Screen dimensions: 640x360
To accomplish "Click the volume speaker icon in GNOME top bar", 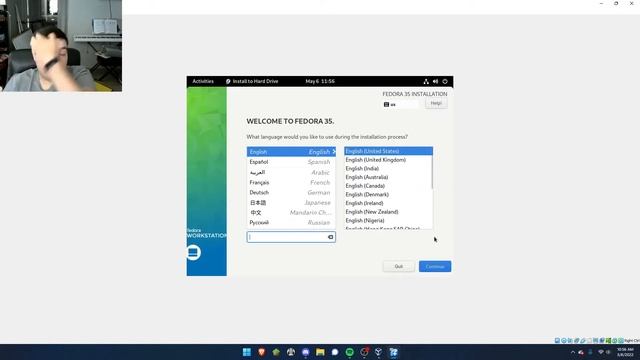I will coord(435,82).
